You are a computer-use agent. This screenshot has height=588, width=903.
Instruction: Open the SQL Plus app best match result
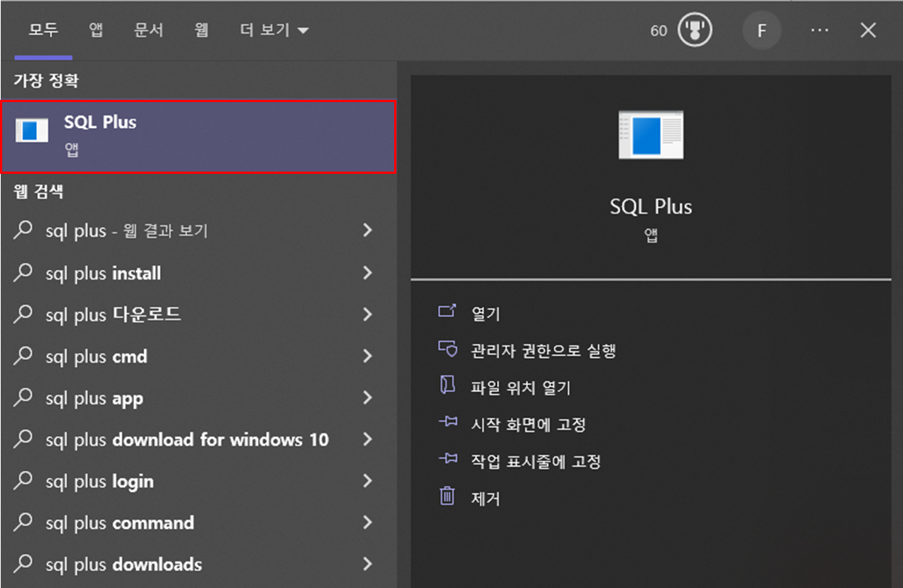tap(198, 137)
